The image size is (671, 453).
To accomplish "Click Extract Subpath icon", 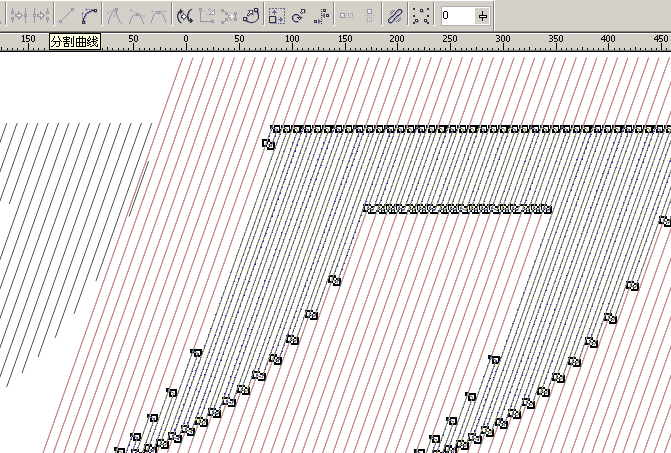I will [x=229, y=16].
